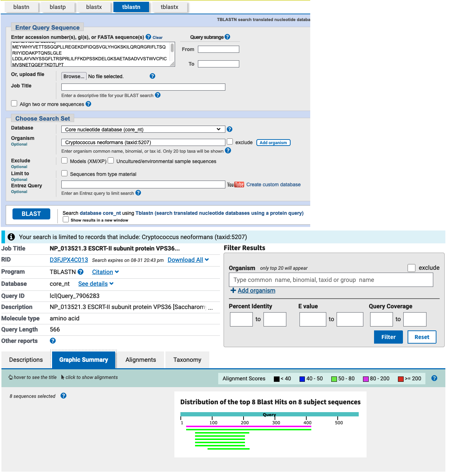This screenshot has width=450, height=476.
Task: Open help icon for job title description
Action: pos(158,95)
